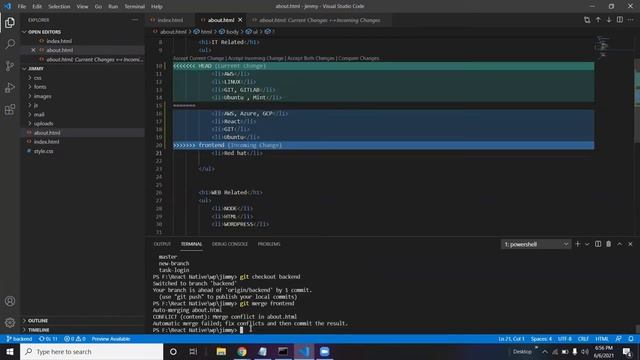Go to next change with down arrow
Screen dimensions: 640x360
tap(609, 20)
